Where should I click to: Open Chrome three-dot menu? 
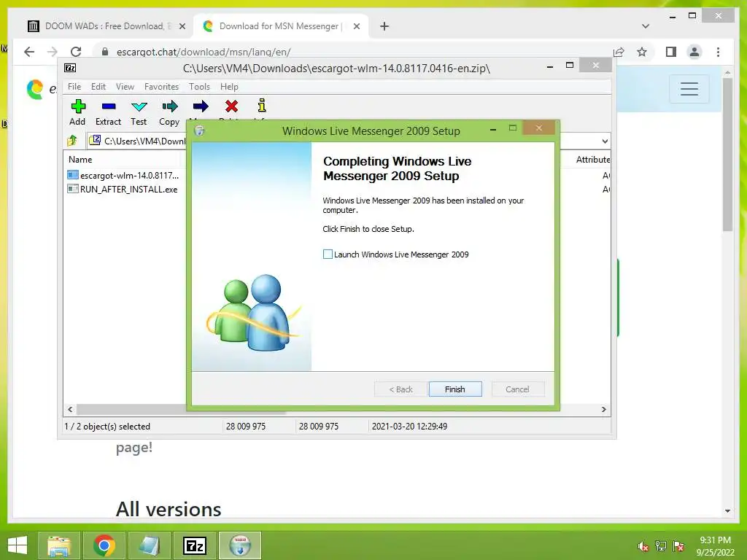(x=718, y=52)
